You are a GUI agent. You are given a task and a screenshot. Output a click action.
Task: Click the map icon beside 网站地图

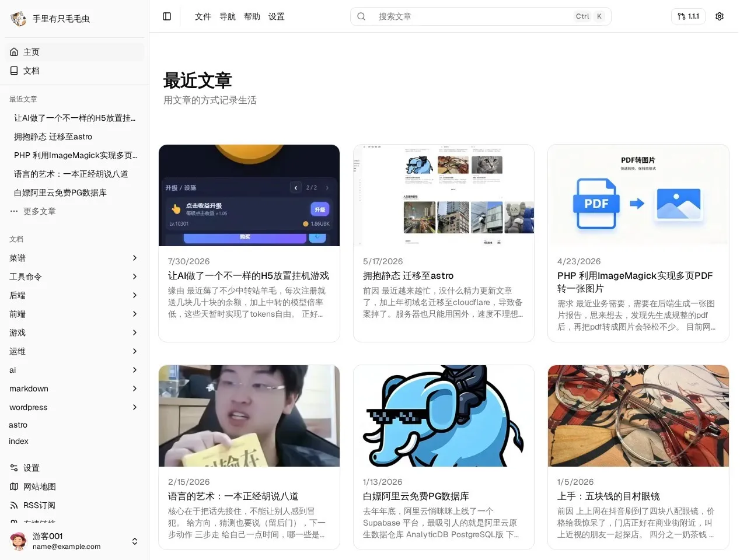pos(14,487)
